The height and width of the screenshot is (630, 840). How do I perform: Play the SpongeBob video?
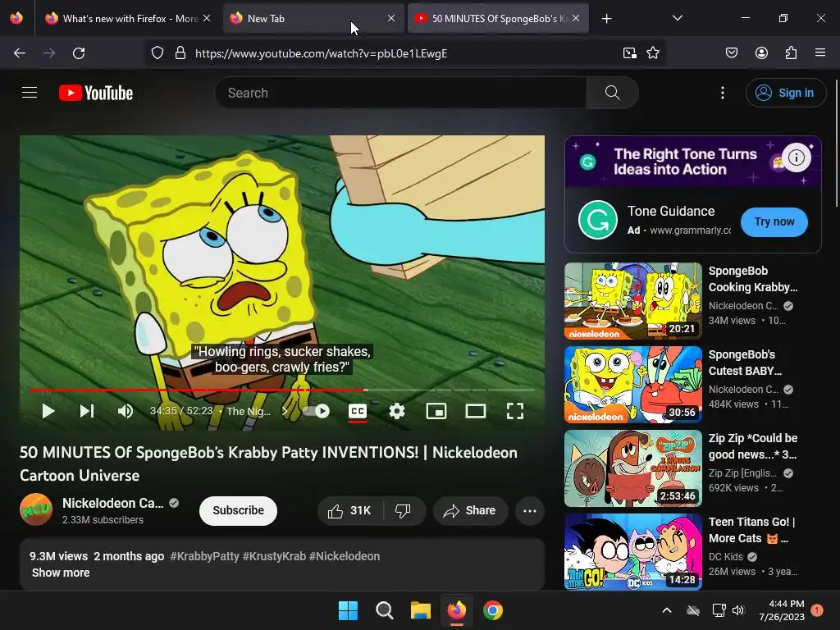(x=48, y=411)
